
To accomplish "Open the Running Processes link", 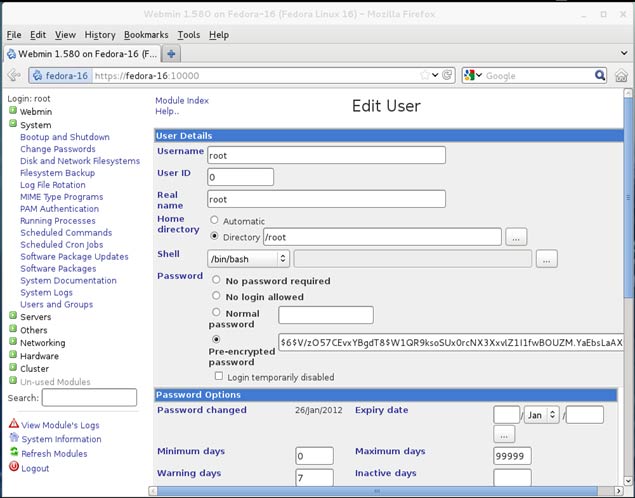I will coord(58,221).
